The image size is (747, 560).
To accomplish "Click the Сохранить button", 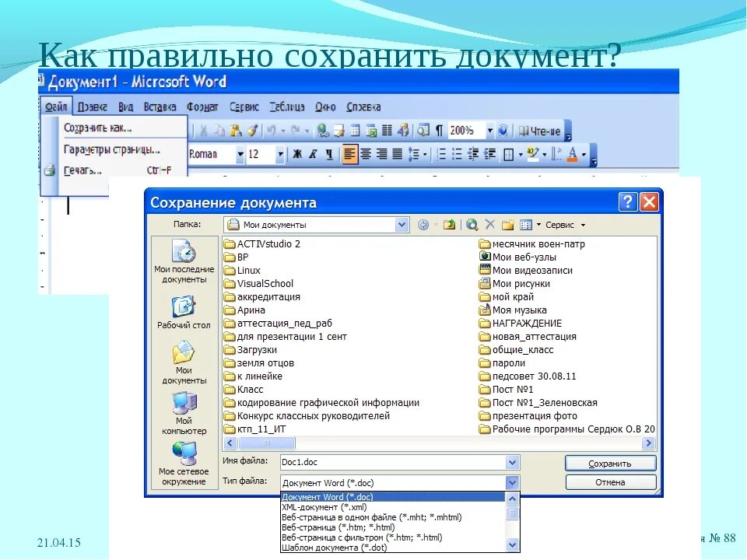I will click(610, 464).
